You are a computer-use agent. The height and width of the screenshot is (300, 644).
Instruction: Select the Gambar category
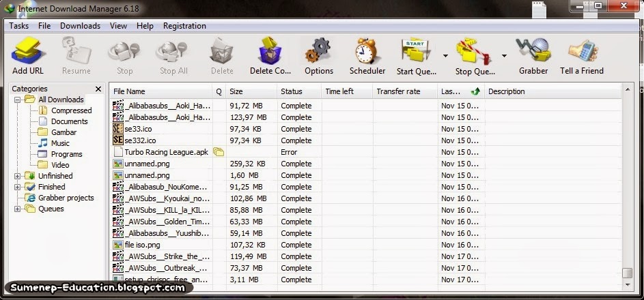(x=64, y=132)
